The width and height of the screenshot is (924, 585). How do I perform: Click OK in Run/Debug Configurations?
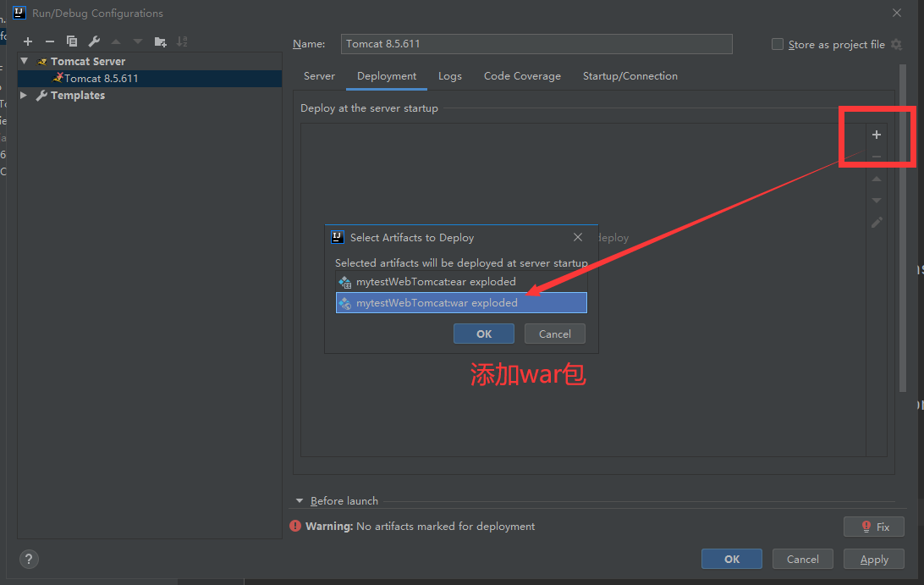731,559
